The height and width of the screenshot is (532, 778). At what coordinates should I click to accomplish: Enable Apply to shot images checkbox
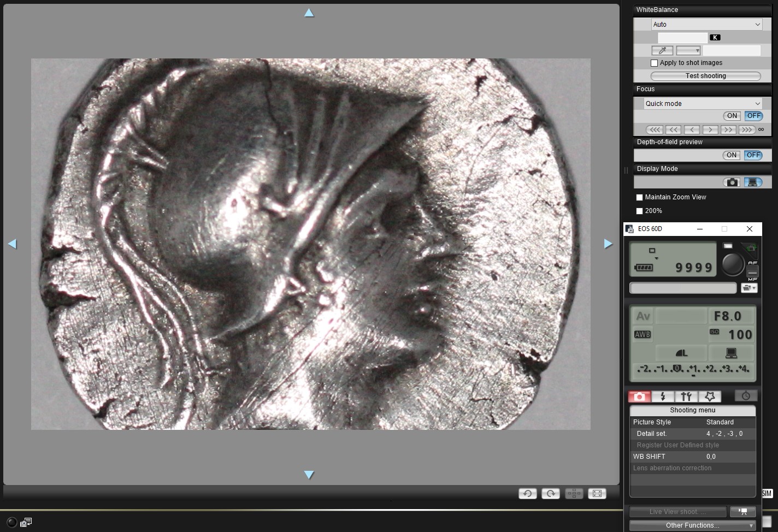654,63
